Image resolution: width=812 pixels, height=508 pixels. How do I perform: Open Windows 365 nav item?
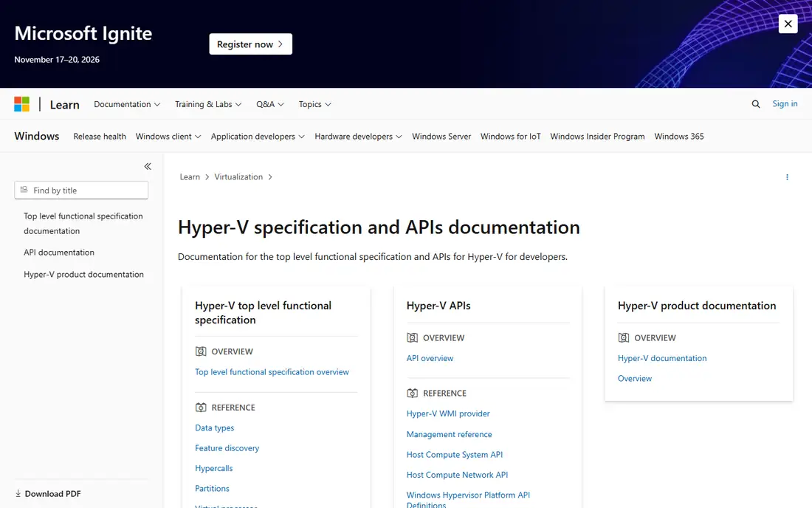[x=679, y=136]
